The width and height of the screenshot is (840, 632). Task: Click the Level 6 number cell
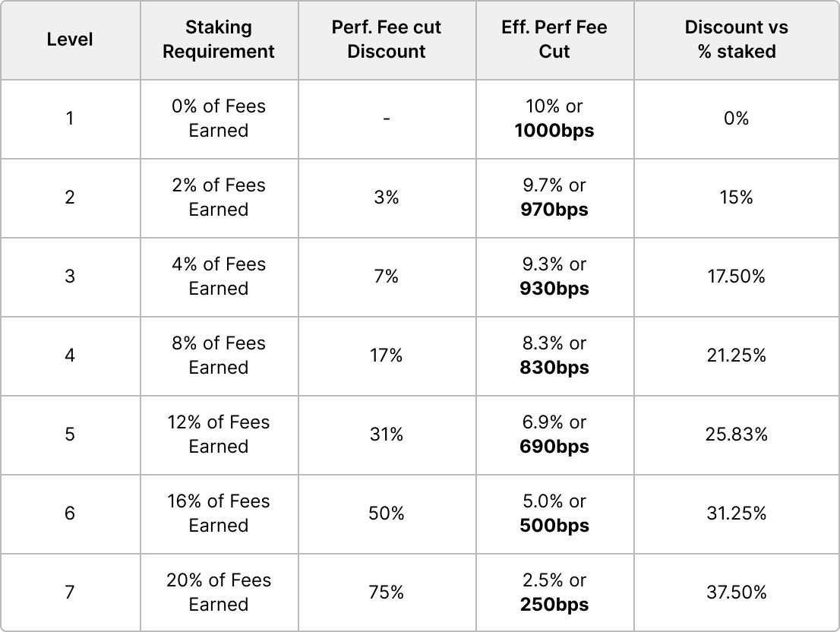pos(70,513)
